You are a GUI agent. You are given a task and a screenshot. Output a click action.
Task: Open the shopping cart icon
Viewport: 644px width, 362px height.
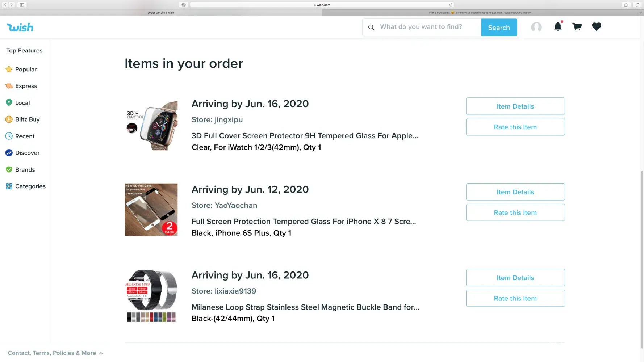(x=577, y=27)
